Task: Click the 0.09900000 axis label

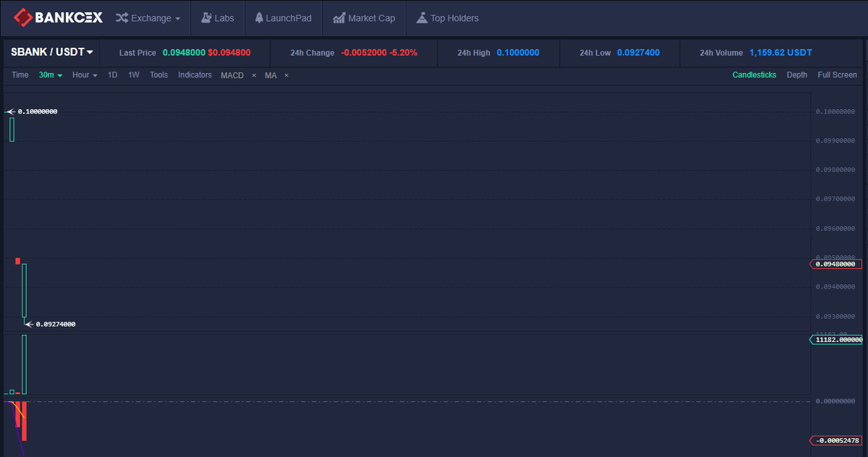Action: pos(835,141)
